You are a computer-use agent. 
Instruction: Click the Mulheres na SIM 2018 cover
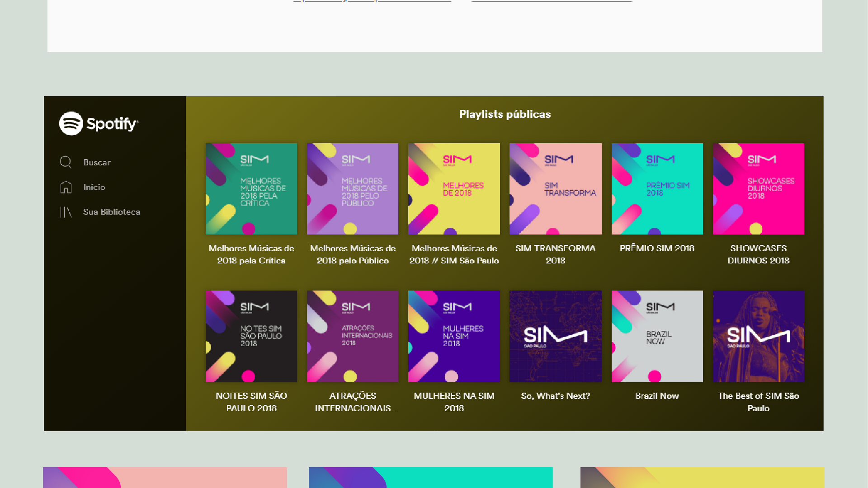[x=454, y=336]
